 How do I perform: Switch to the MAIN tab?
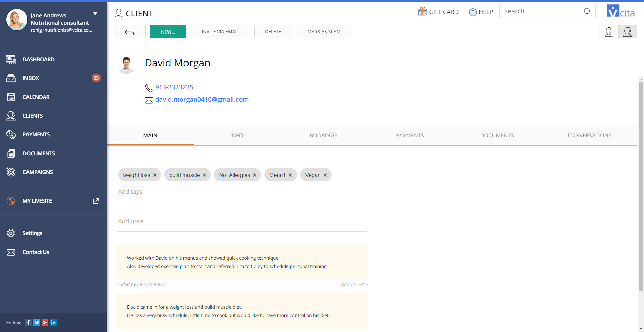click(150, 135)
